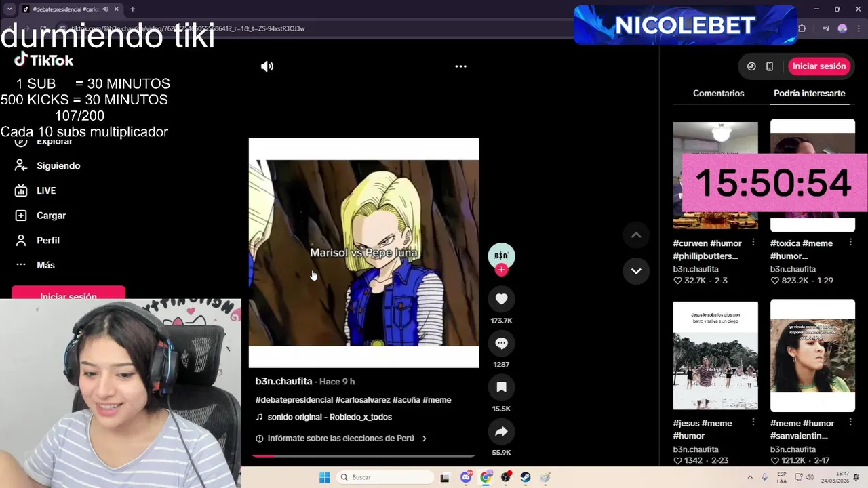Open options for #jesus #meme video card
868x488 pixels.
coord(753,422)
